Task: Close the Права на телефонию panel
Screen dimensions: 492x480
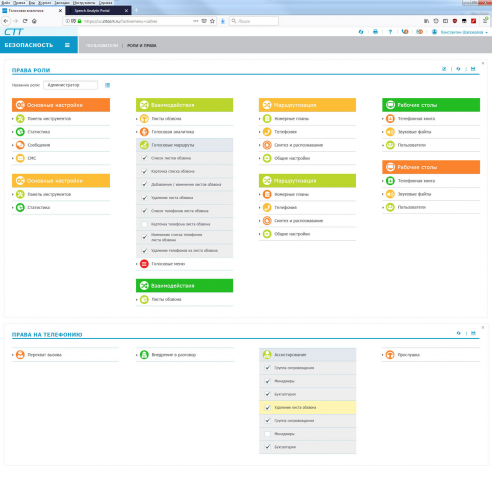Action: 483,327
